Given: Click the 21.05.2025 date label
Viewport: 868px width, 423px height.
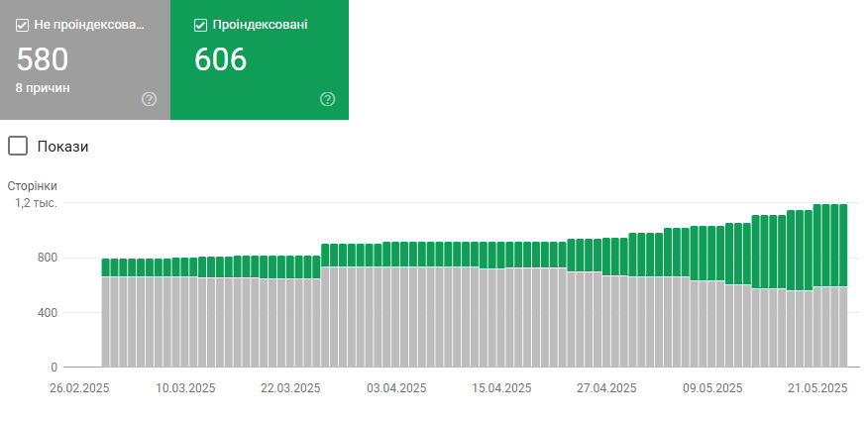Looking at the screenshot, I should (817, 388).
